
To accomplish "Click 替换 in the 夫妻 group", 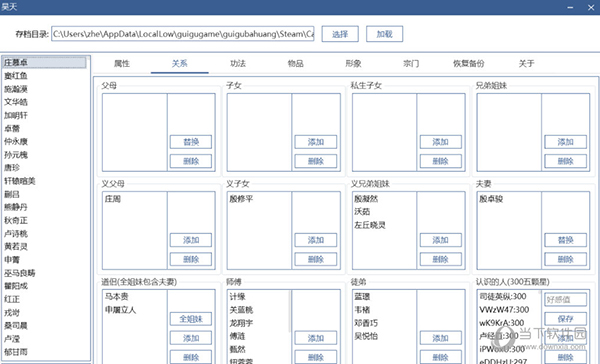I will click(x=566, y=240).
